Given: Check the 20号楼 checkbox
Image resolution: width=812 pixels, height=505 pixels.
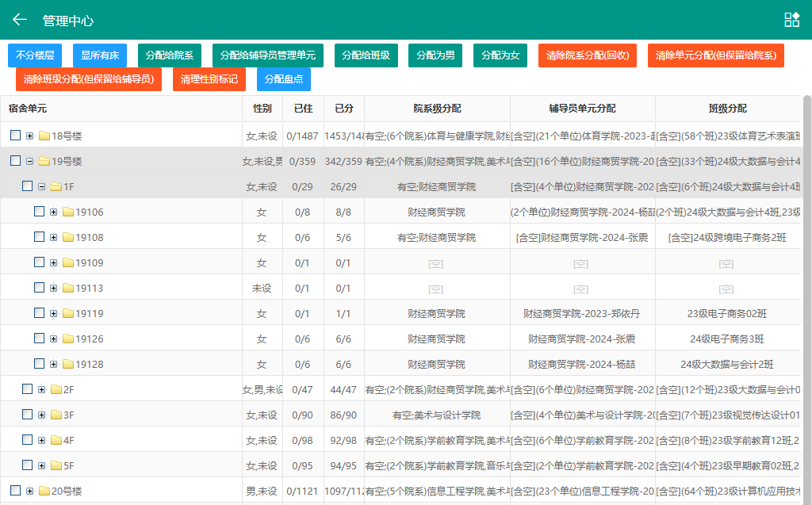Looking at the screenshot, I should pos(16,491).
